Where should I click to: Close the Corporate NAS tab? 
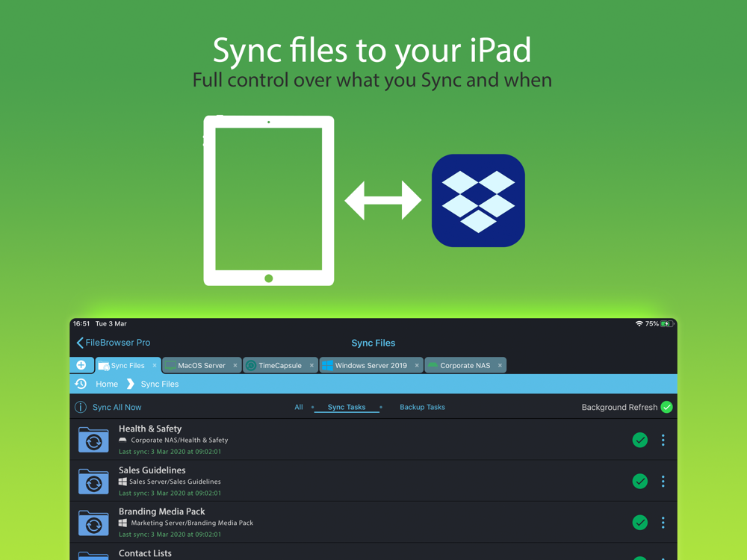pos(500,366)
